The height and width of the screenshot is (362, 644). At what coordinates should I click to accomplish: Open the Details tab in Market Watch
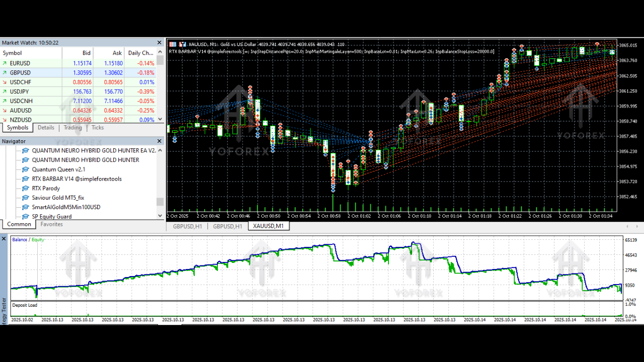point(46,128)
